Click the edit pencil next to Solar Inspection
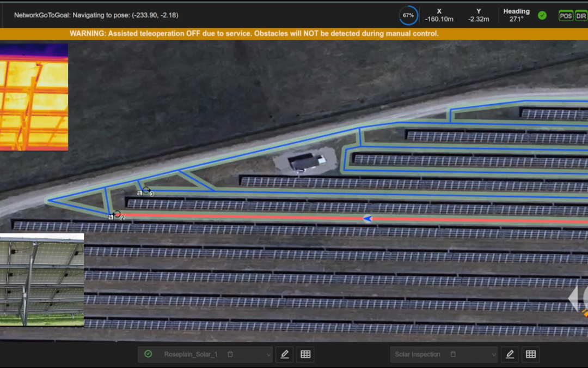Image resolution: width=588 pixels, height=368 pixels. point(510,354)
